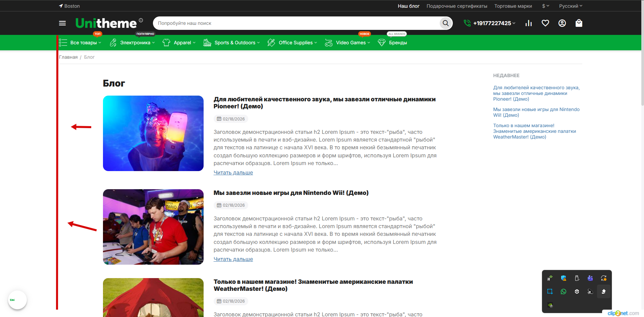Open the user account icon
This screenshot has width=644, height=317.
point(562,23)
